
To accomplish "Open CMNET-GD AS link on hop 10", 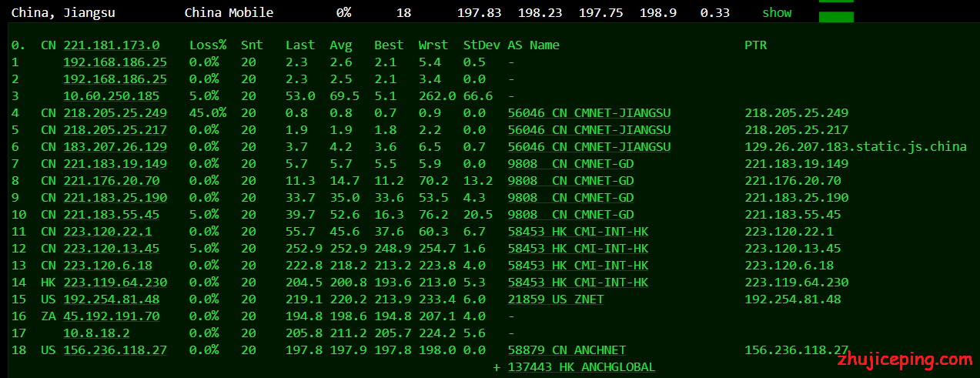I will (x=570, y=215).
